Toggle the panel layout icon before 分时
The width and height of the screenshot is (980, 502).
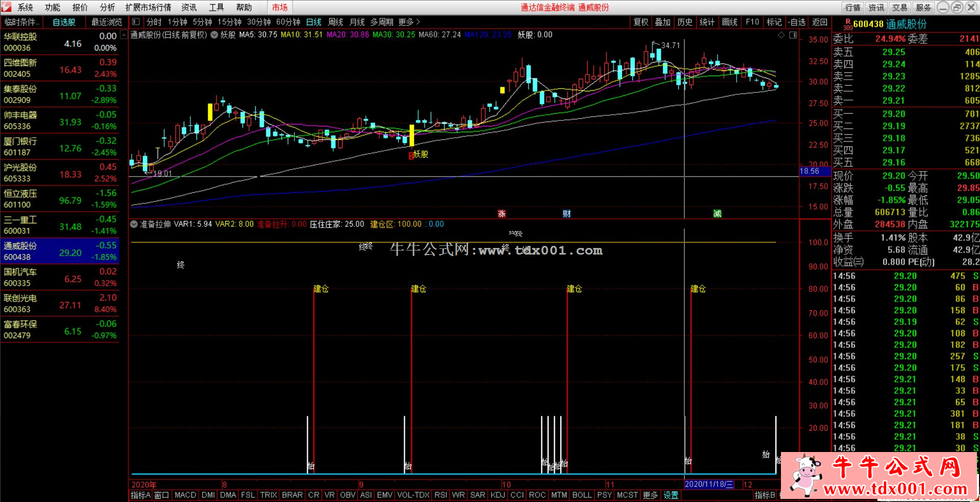click(x=136, y=22)
